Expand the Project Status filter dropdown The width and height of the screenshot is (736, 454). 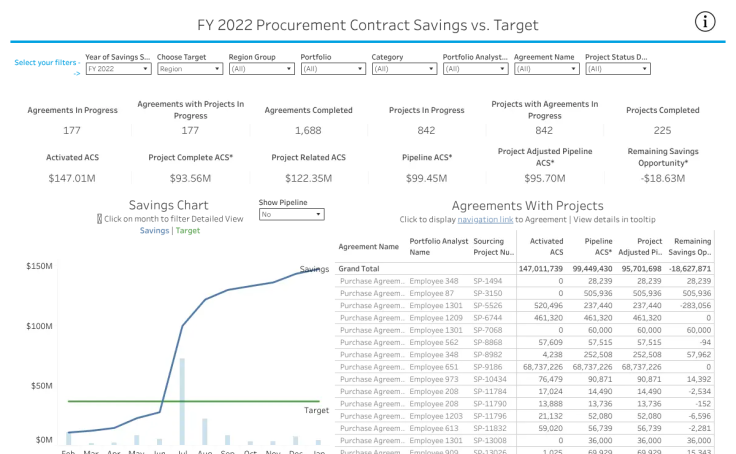coord(618,69)
